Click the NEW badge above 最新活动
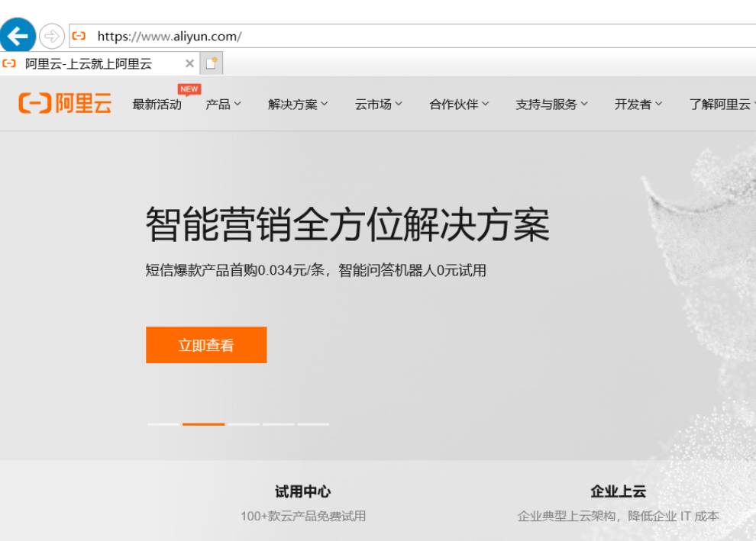 [189, 89]
